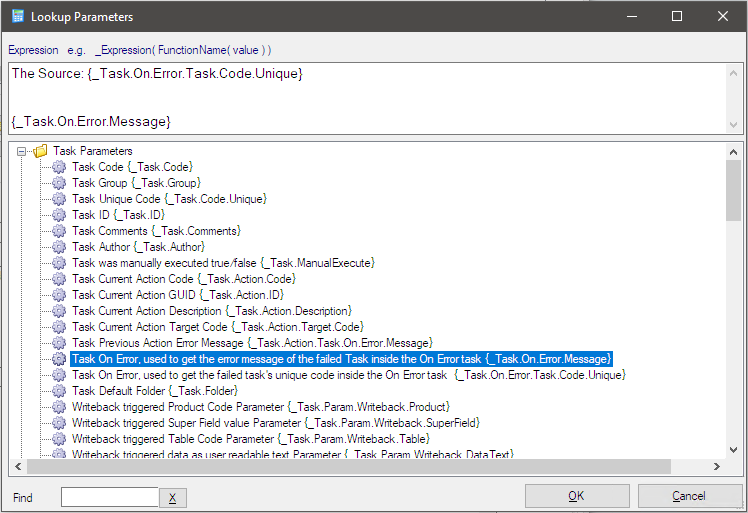Click the Find input field
748x513 pixels.
point(110,497)
